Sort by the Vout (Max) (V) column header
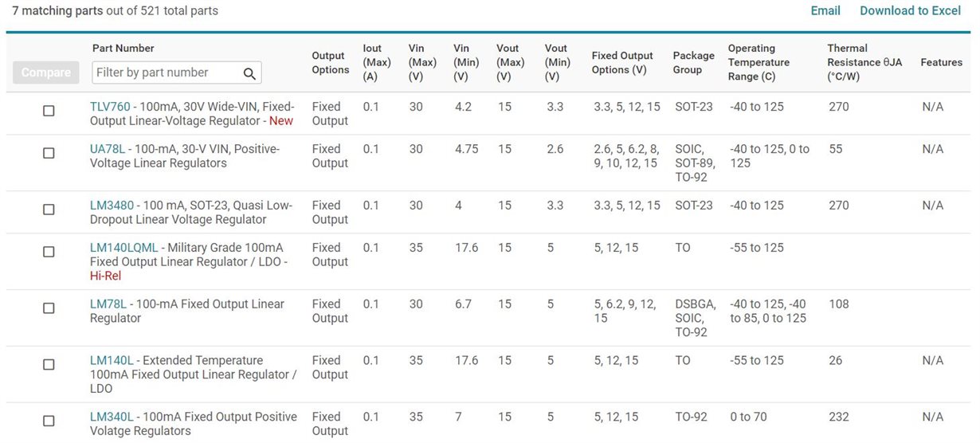Viewport: 980px width, 443px height. (x=511, y=63)
